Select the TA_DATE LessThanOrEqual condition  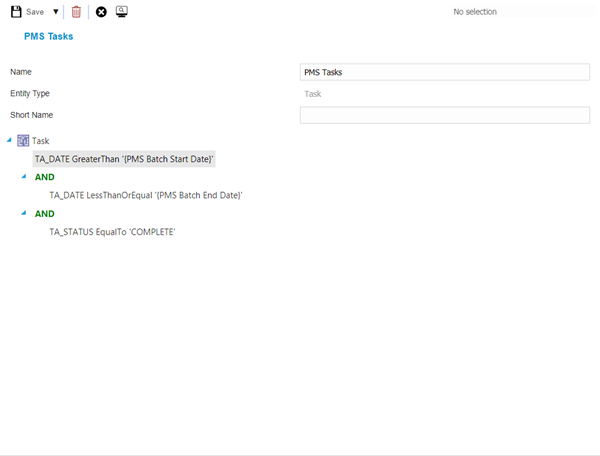point(146,195)
